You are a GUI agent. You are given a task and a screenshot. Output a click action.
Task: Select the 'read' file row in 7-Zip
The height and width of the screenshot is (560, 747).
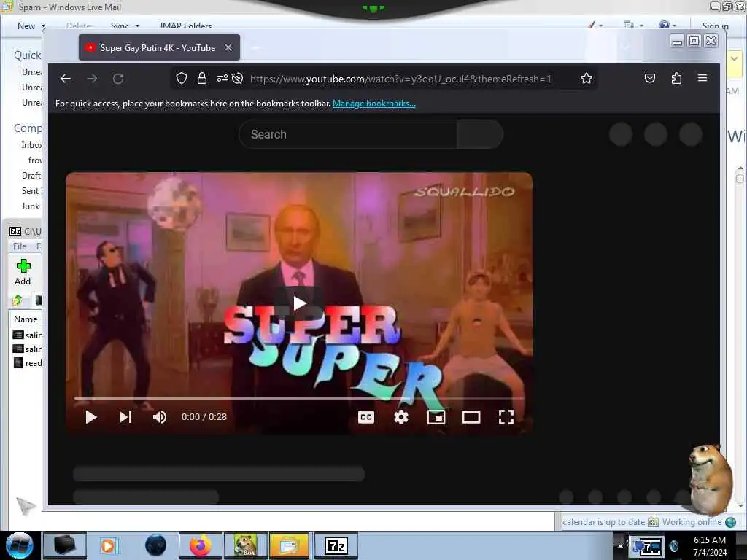pos(27,363)
